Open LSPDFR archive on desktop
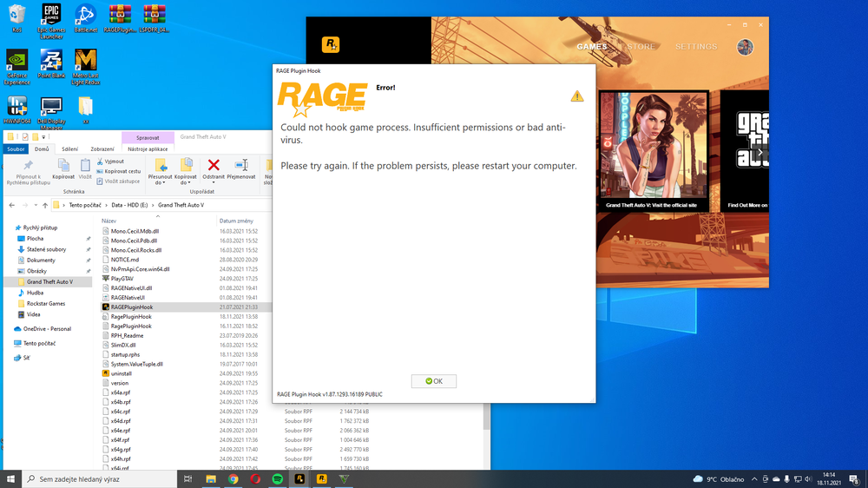The height and width of the screenshot is (488, 868). tap(154, 18)
